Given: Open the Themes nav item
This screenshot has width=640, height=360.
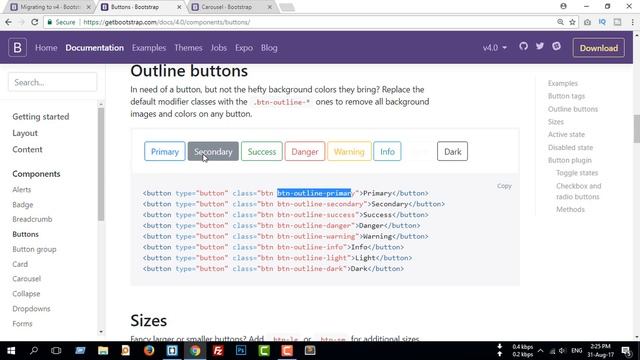Looking at the screenshot, I should [x=188, y=48].
